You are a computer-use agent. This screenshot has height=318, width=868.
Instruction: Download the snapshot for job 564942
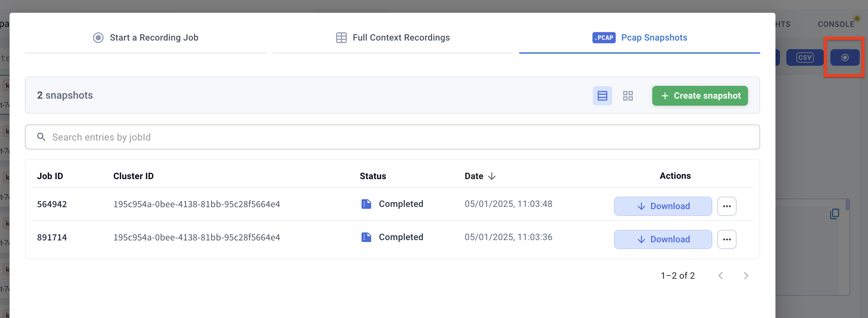[662, 206]
